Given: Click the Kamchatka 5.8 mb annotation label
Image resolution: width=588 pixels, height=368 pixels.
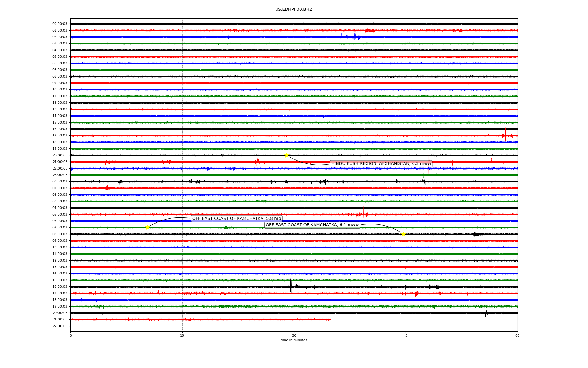Looking at the screenshot, I should (236, 219).
